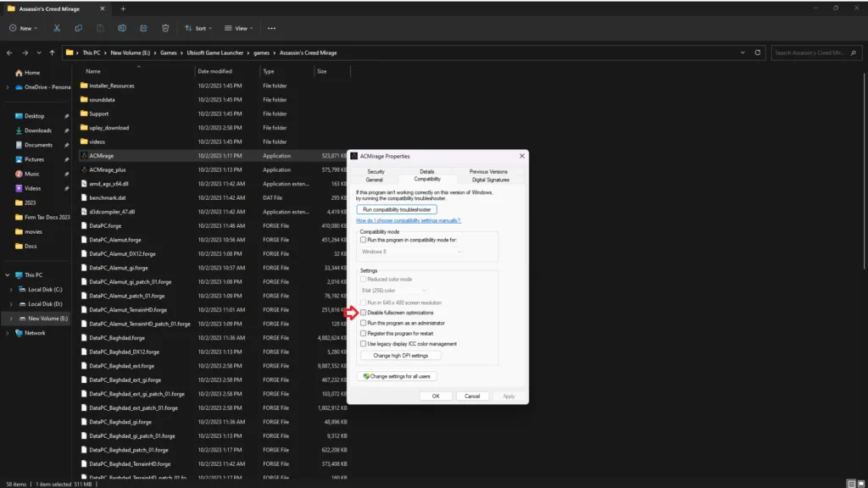Click the Share icon in toolbar
Screen dimensions: 868x488
click(x=143, y=28)
